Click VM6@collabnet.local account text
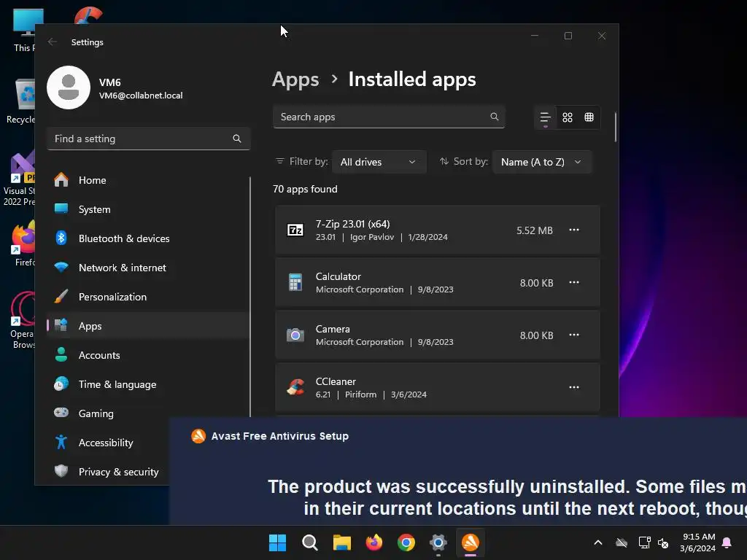The height and width of the screenshot is (560, 747). (141, 96)
